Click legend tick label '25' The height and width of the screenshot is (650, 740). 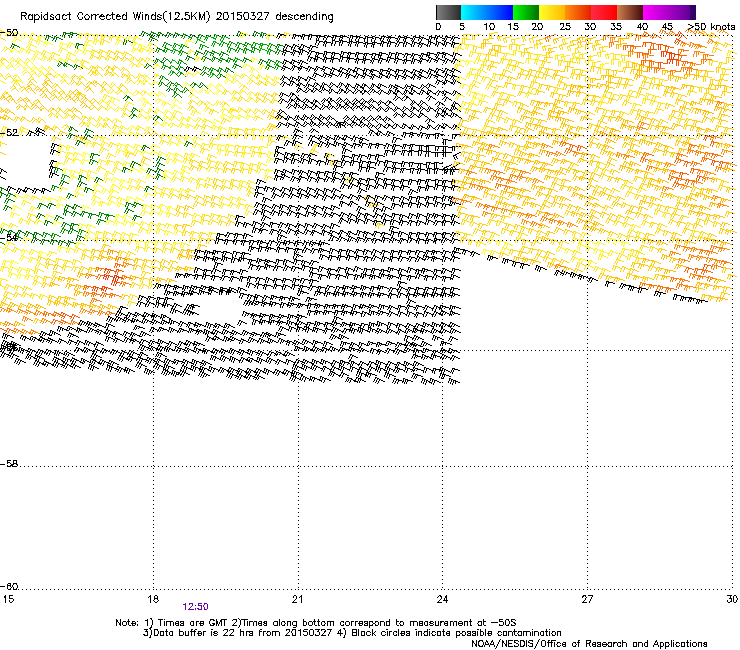(565, 27)
